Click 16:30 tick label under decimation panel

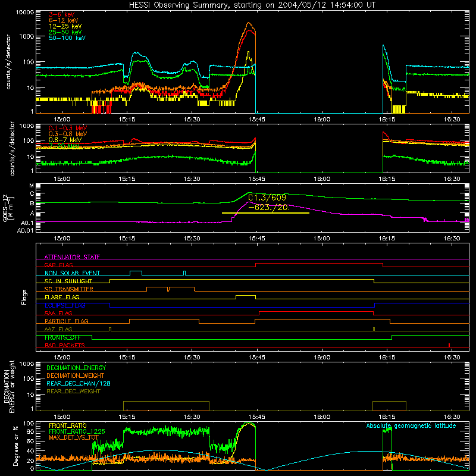click(452, 417)
